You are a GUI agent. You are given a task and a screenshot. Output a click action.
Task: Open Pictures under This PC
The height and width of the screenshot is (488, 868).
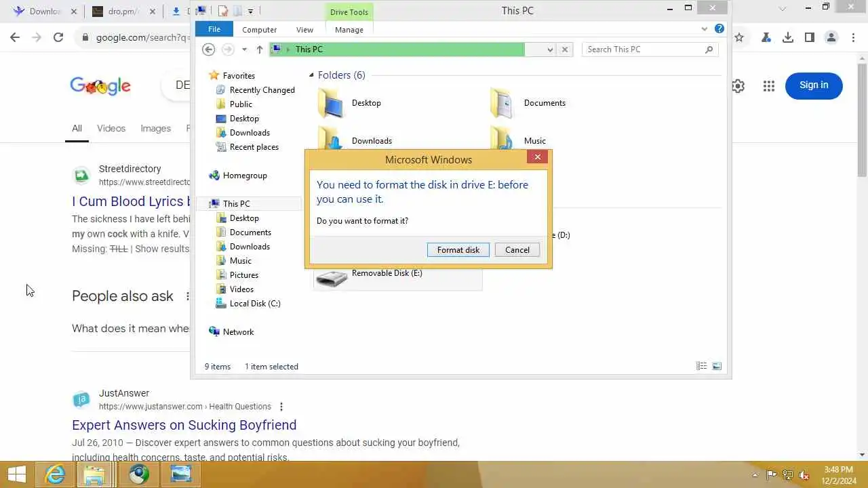click(x=244, y=275)
